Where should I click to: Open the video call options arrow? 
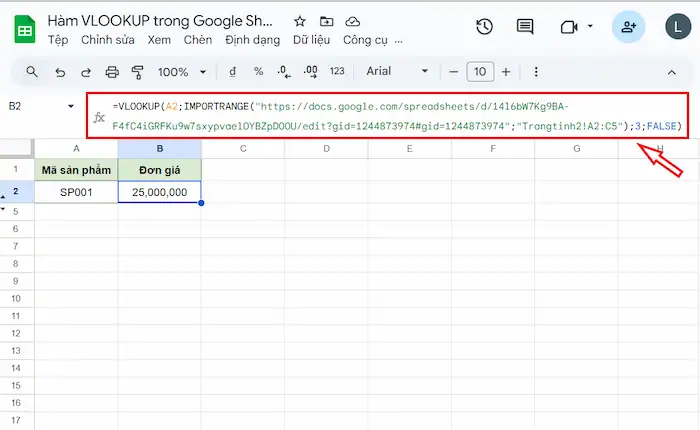point(591,27)
